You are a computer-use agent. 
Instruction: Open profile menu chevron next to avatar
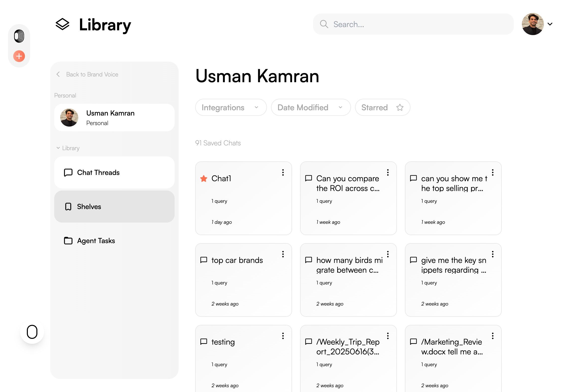[x=550, y=24]
